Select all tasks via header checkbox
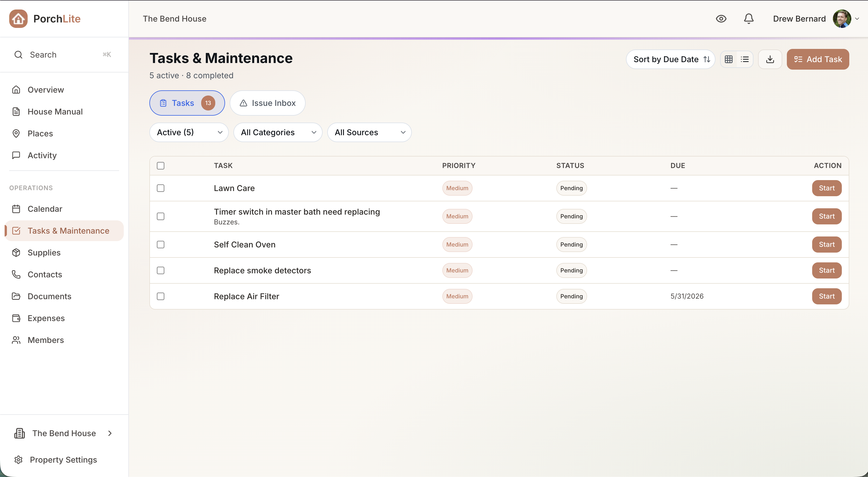 click(x=160, y=165)
